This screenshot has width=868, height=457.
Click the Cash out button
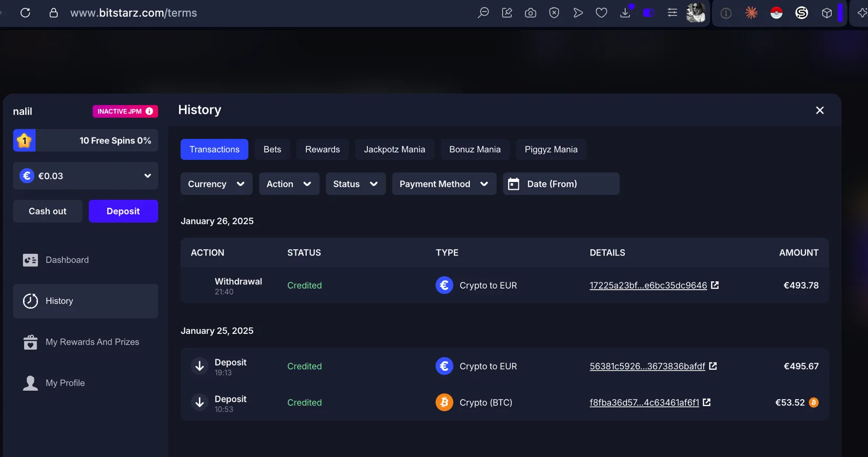(x=48, y=211)
